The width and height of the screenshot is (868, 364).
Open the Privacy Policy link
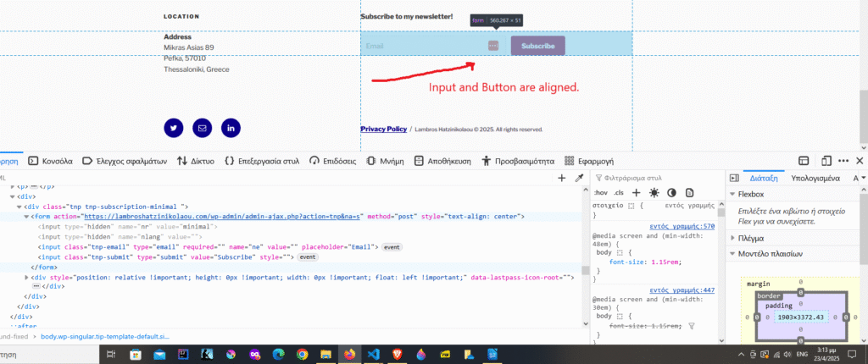point(383,130)
